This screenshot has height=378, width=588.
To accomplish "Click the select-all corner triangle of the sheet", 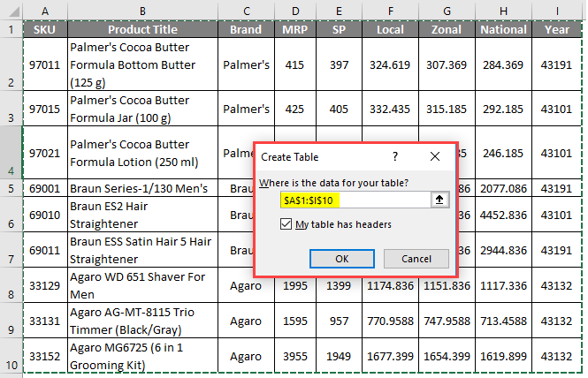I will click(x=14, y=12).
